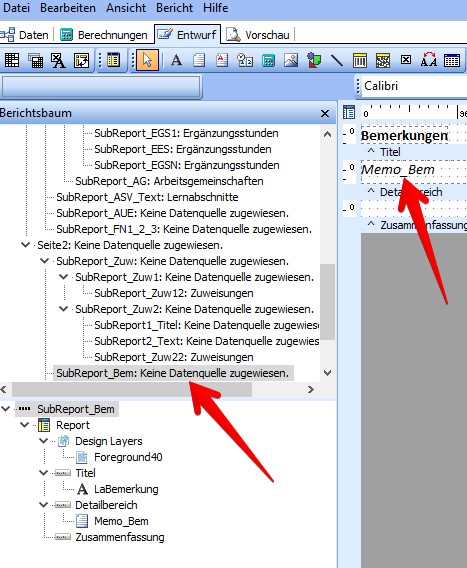Select the Label text tool

click(176, 60)
